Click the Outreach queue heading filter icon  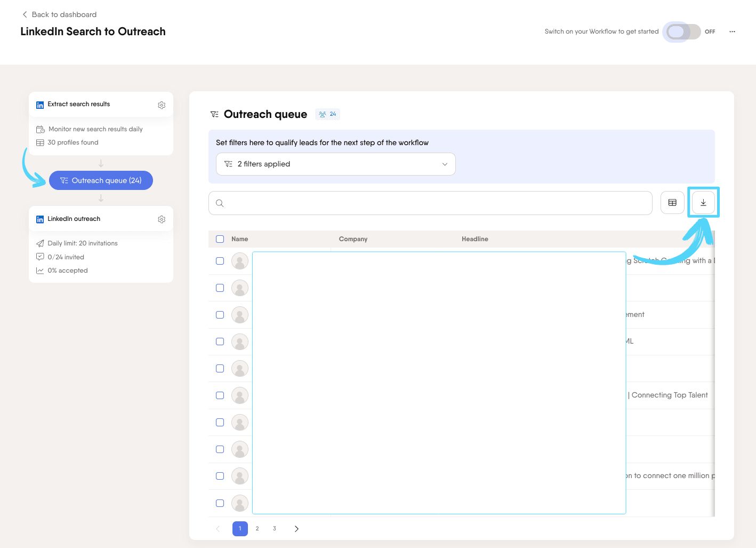[214, 114]
